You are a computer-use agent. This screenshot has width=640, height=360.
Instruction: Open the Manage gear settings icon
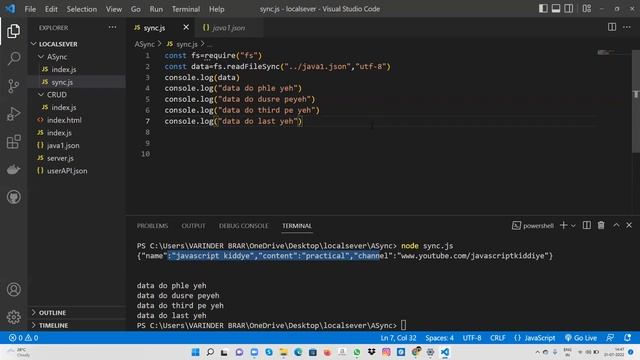13,317
